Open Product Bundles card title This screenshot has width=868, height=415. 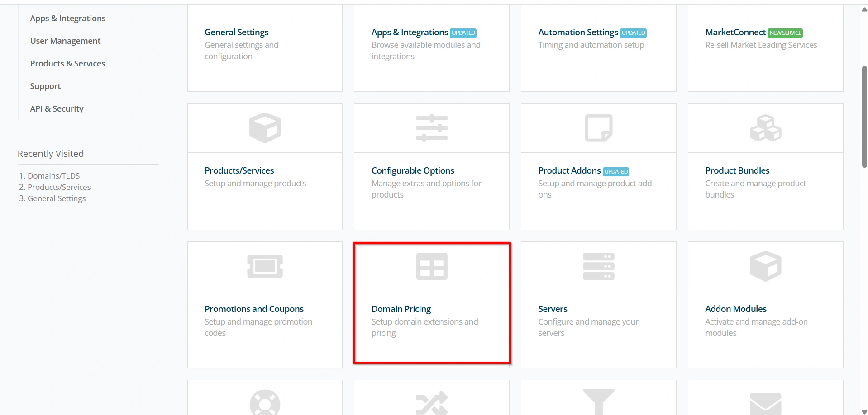click(x=737, y=170)
